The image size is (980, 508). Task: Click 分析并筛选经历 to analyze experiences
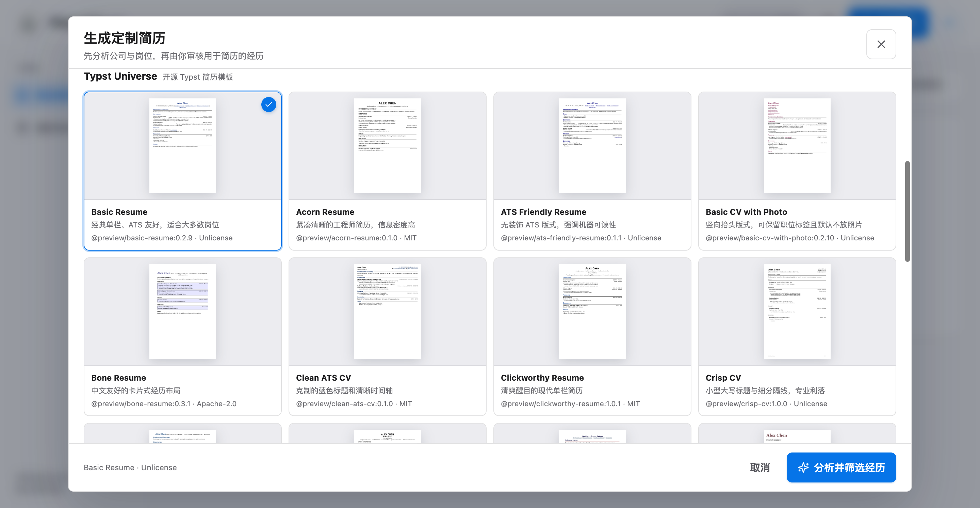coord(841,467)
